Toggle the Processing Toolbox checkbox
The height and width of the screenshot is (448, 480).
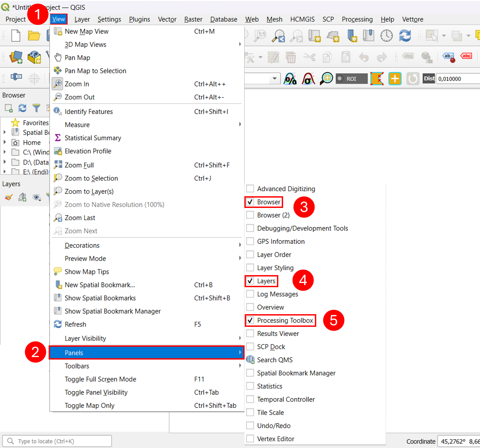(250, 320)
